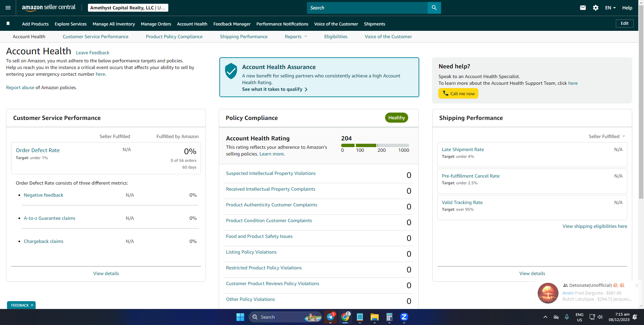This screenshot has width=644, height=325.
Task: Click View details under Customer Service Performance
Action: (106, 273)
